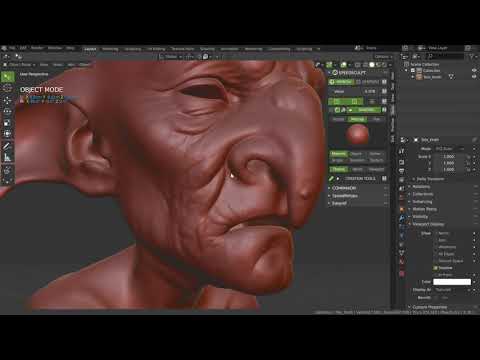The width and height of the screenshot is (480, 360).
Task: Select the Transform tool
Action: point(7,133)
